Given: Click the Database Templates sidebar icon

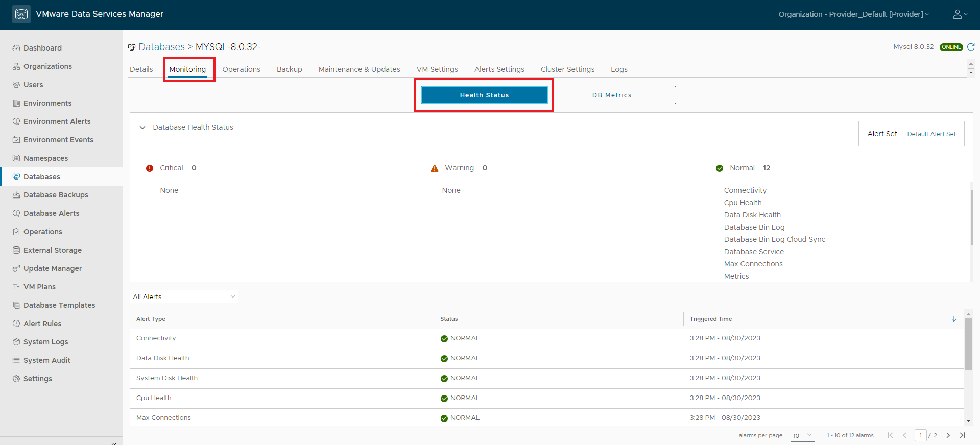Looking at the screenshot, I should point(16,305).
